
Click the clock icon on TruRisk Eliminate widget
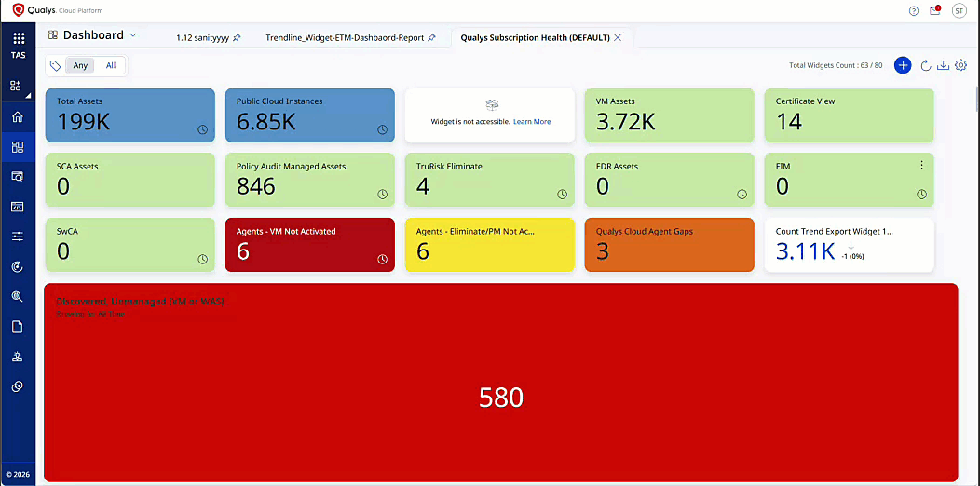(562, 195)
